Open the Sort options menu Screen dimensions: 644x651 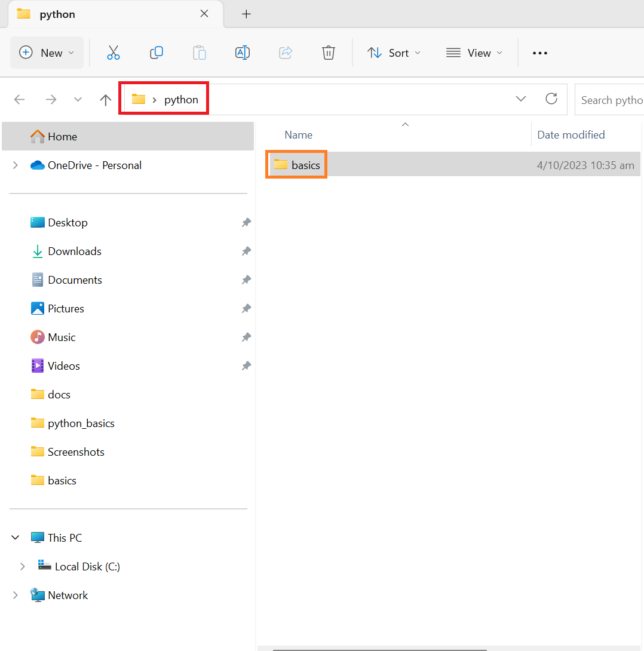click(394, 53)
